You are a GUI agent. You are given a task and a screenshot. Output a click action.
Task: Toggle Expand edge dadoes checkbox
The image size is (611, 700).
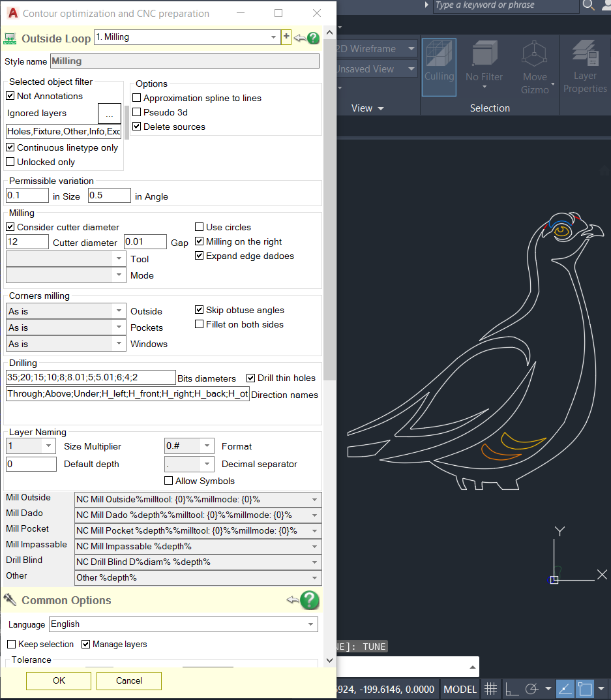pyautogui.click(x=199, y=255)
